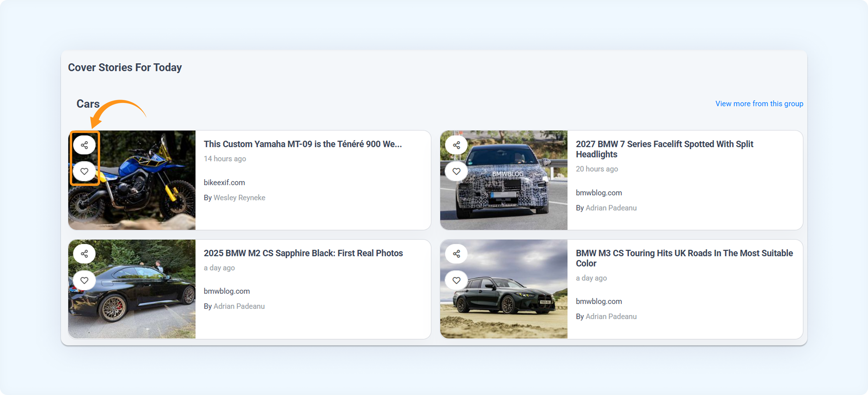Open 2027 BMW 7 Series Facelift headline

664,149
